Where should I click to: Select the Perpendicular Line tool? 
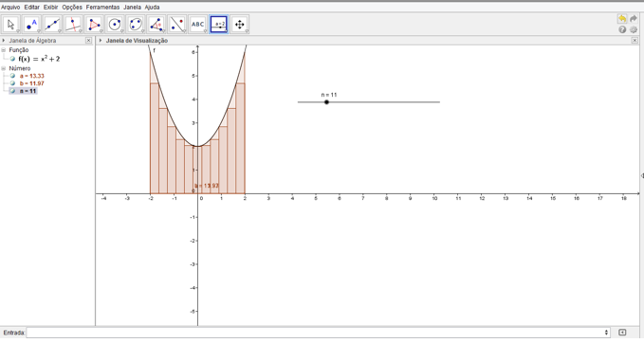pos(74,25)
